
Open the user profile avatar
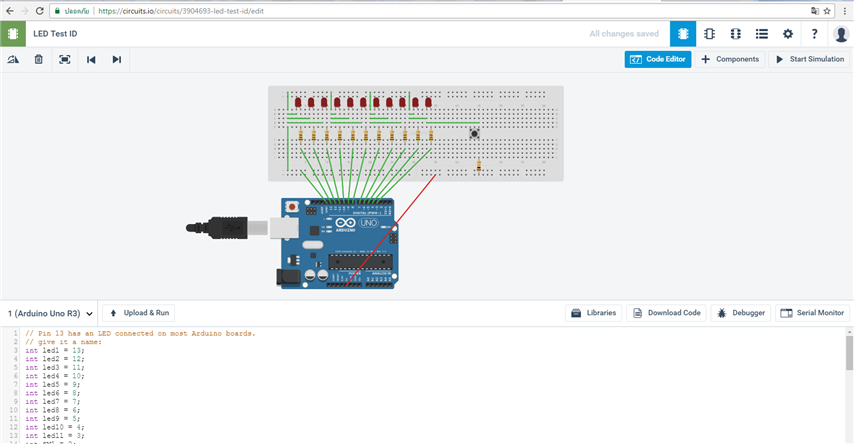click(841, 33)
